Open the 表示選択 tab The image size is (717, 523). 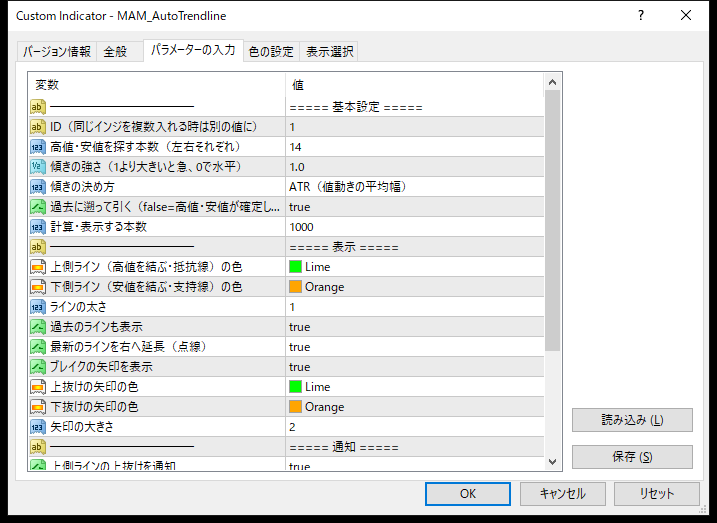(329, 52)
